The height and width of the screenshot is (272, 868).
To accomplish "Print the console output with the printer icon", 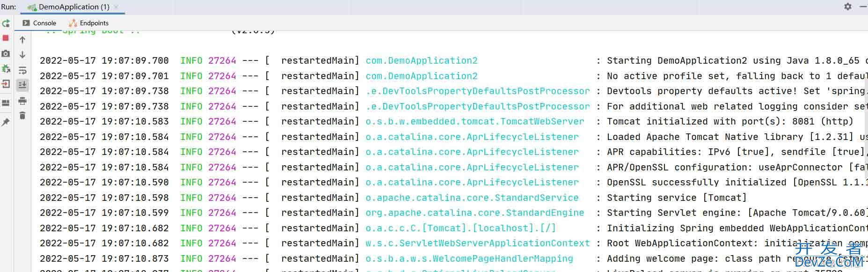I will click(x=22, y=101).
